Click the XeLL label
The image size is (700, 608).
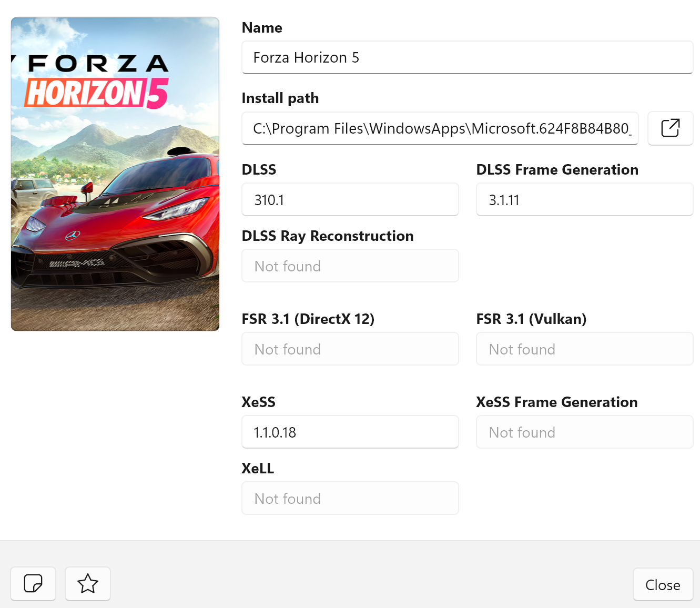pos(258,468)
